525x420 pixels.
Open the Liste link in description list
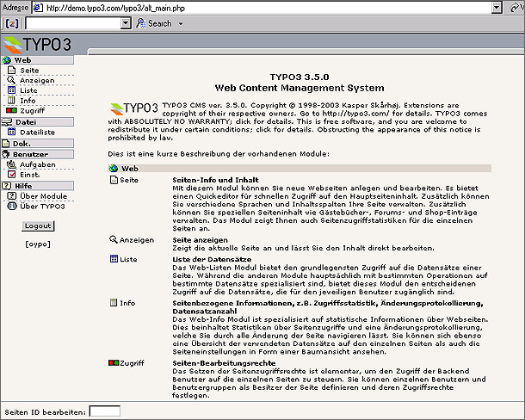(128, 259)
